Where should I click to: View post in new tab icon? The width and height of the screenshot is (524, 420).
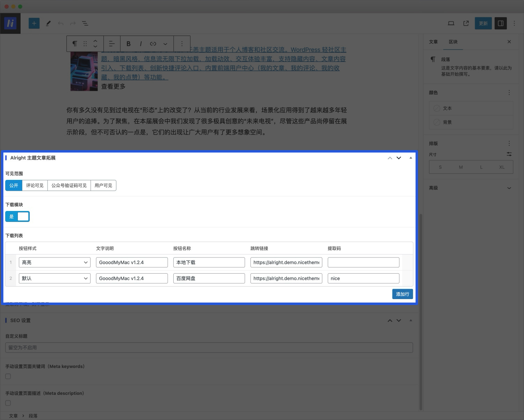pos(466,23)
